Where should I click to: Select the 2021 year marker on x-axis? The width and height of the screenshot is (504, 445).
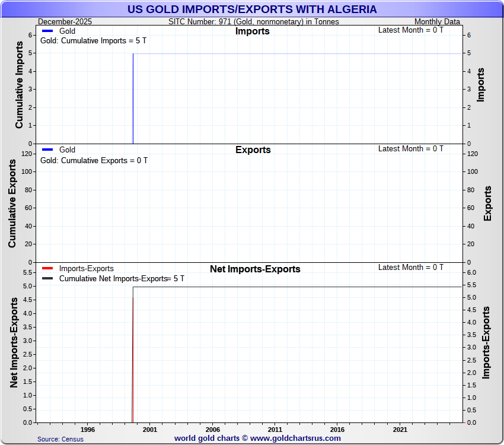click(x=400, y=430)
